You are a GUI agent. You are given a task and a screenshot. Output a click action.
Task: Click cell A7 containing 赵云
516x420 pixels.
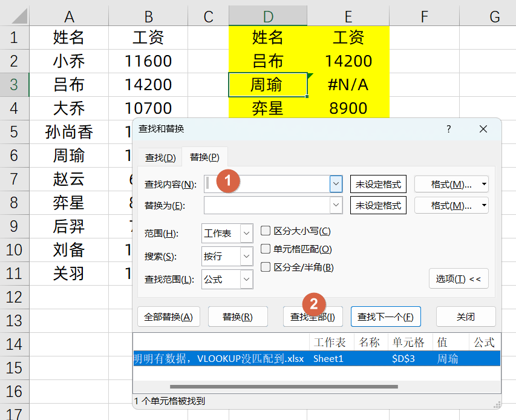click(69, 179)
